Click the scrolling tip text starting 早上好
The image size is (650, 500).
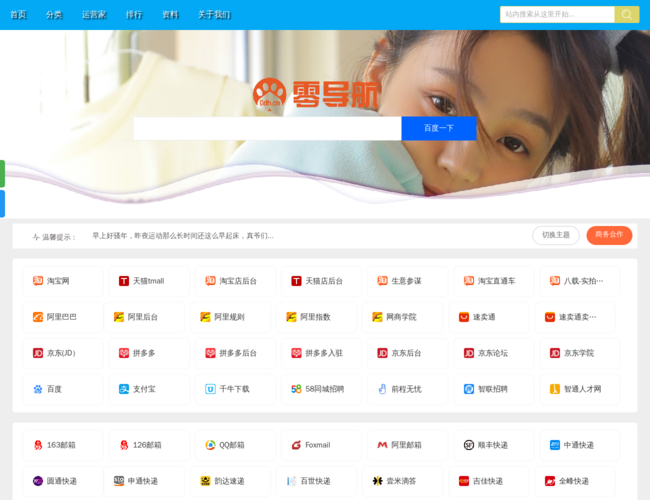click(183, 236)
